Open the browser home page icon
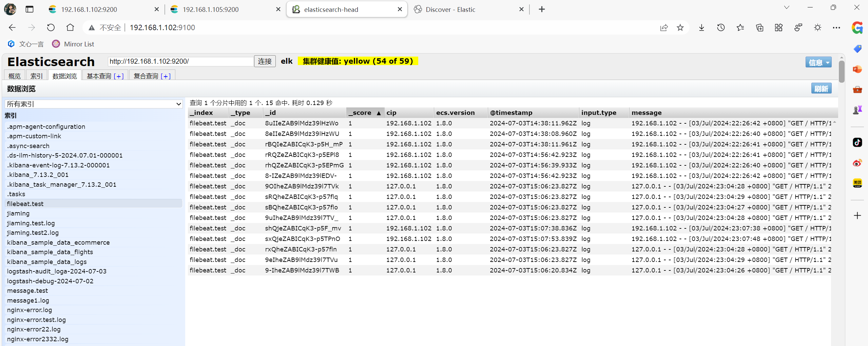This screenshot has height=346, width=868. pos(70,27)
